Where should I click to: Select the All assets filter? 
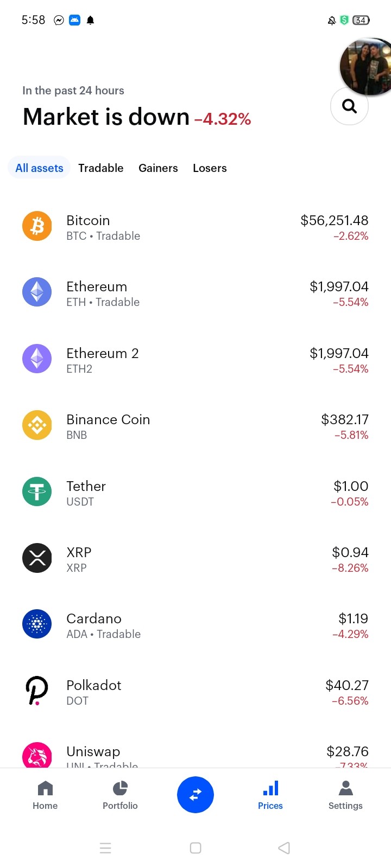coord(39,168)
